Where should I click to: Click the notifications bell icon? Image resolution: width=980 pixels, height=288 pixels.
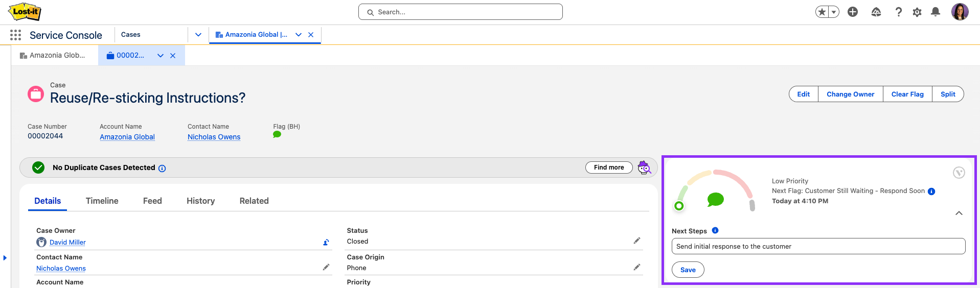[936, 12]
